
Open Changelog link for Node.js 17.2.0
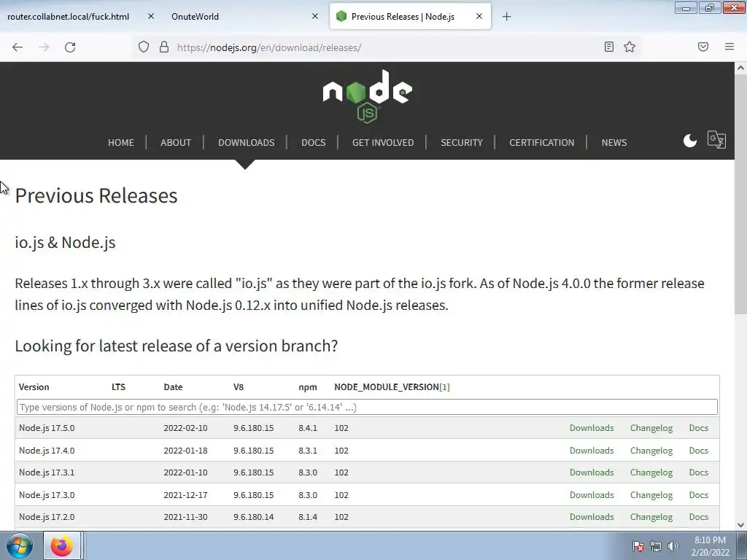click(651, 517)
